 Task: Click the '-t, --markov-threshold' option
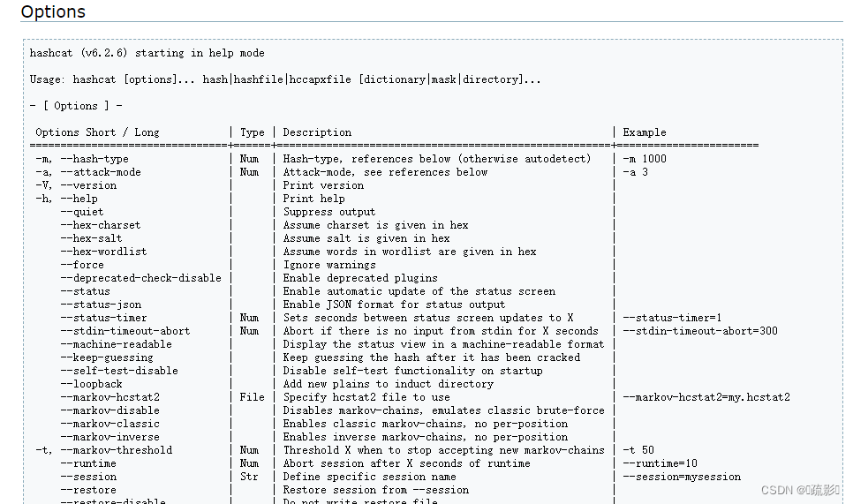pyautogui.click(x=104, y=450)
